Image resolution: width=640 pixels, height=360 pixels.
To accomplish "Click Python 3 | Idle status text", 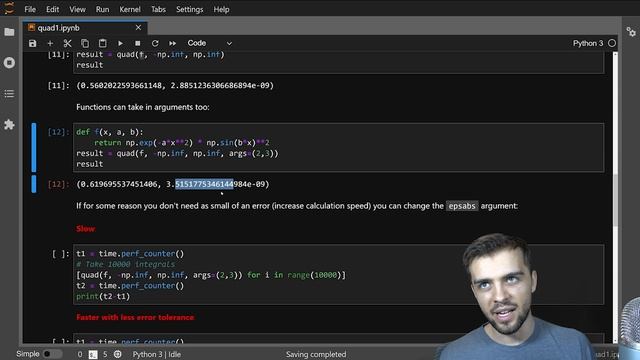I will tap(156, 354).
